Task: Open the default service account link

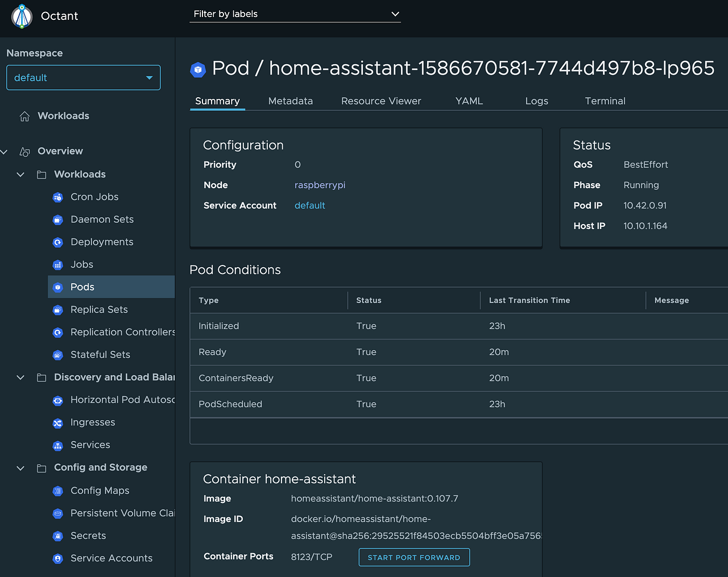Action: [x=310, y=205]
